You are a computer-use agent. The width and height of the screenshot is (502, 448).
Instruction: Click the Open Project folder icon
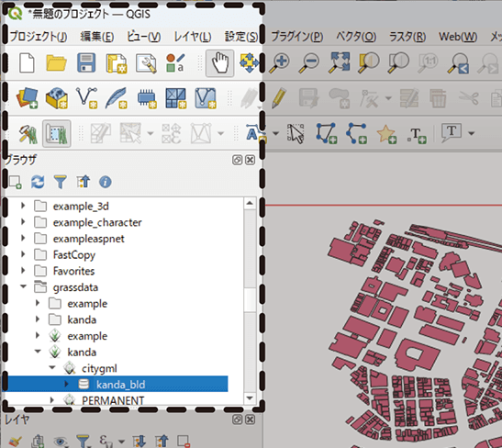point(56,63)
